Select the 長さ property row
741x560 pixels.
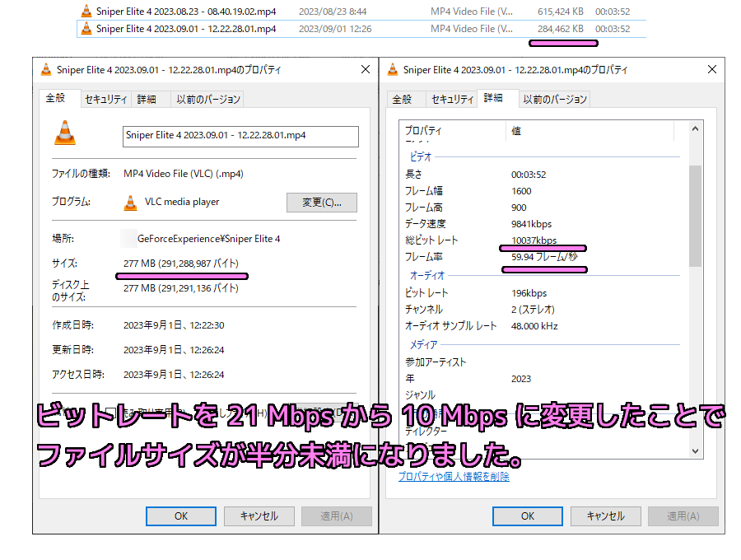[x=542, y=175]
